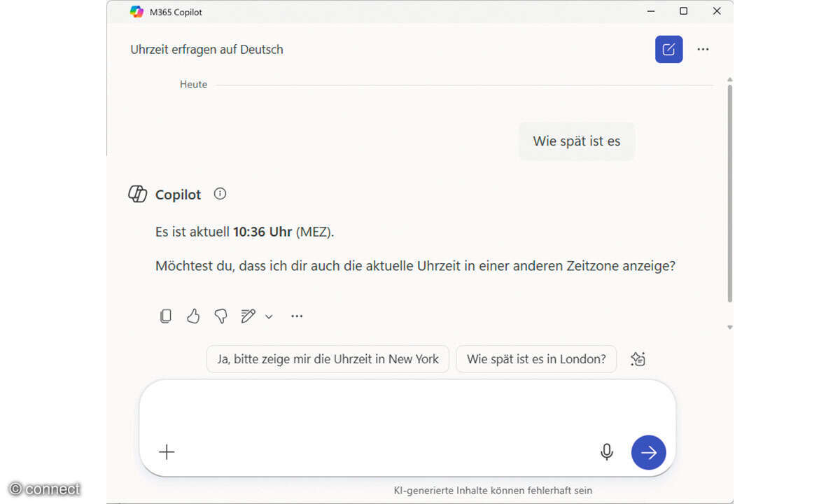Click the rewrite pencil icon under the response

coord(246,316)
